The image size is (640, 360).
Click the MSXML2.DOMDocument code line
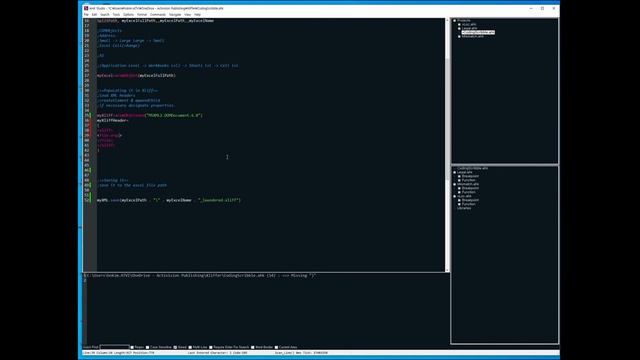[x=149, y=116]
